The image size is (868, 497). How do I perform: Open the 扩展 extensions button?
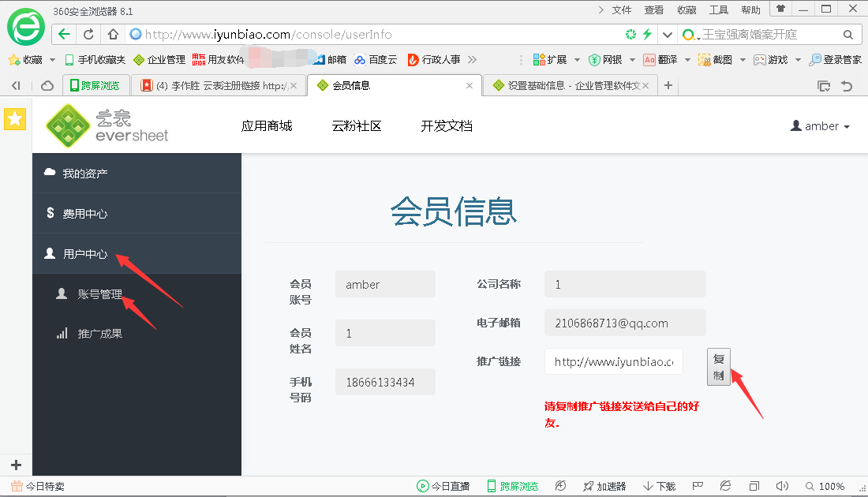[x=550, y=60]
